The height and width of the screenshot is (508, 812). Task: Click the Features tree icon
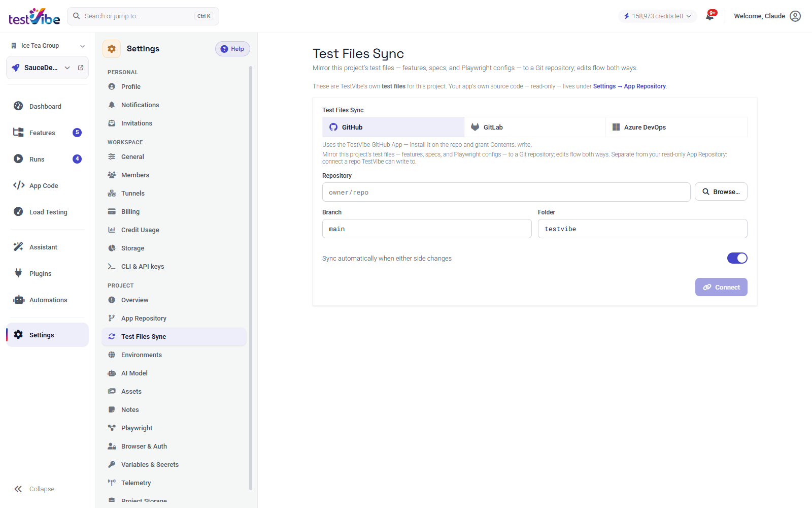(x=18, y=132)
